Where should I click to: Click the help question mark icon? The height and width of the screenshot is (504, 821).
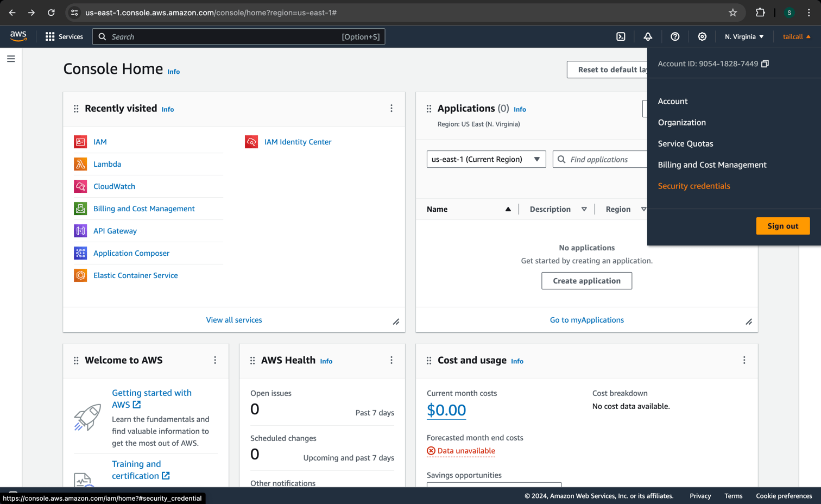click(x=675, y=36)
